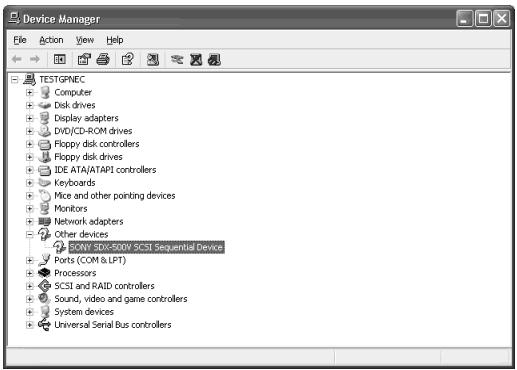The image size is (517, 370).
Task: Minimize the Device Manager window
Action: (464, 19)
